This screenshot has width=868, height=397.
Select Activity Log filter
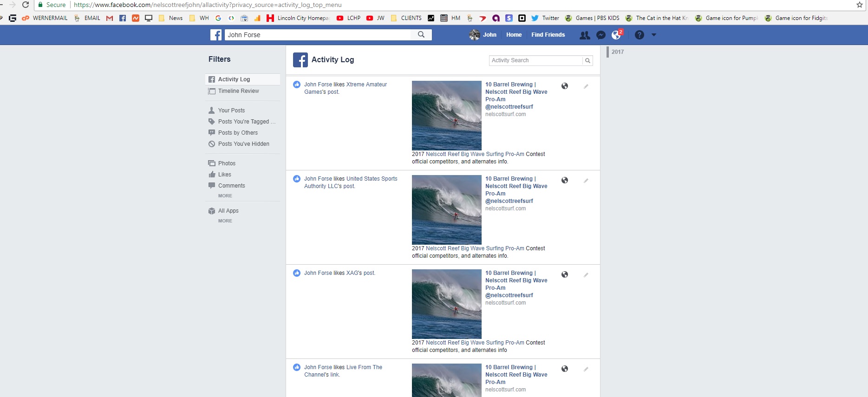242,79
